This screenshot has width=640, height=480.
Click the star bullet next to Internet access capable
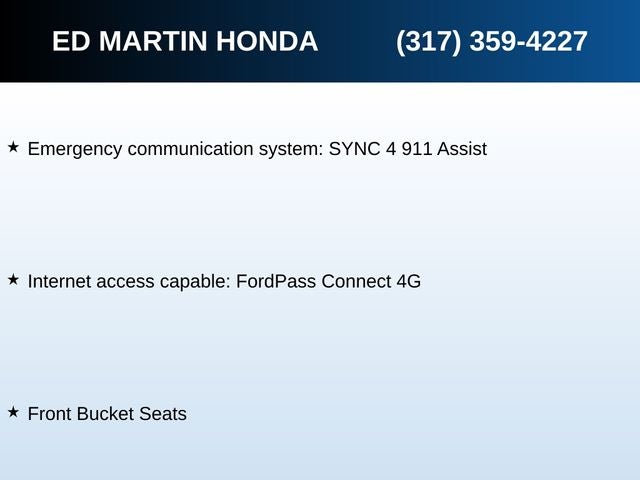(13, 280)
